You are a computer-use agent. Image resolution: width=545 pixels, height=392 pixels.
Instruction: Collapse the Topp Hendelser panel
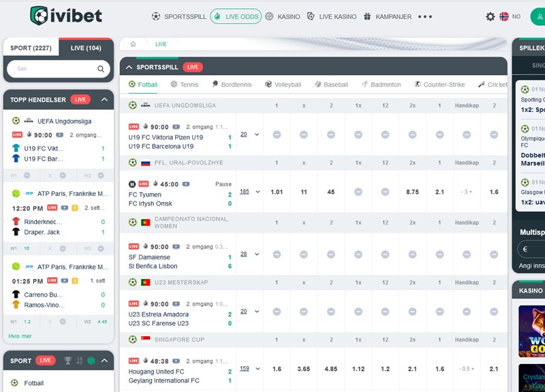coord(104,99)
